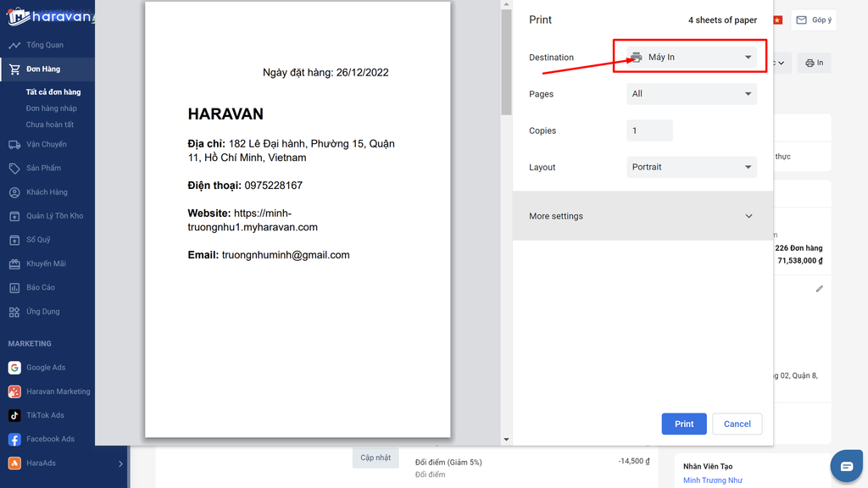Click the Facebook Ads icon
The width and height of the screenshot is (868, 488).
point(14,440)
